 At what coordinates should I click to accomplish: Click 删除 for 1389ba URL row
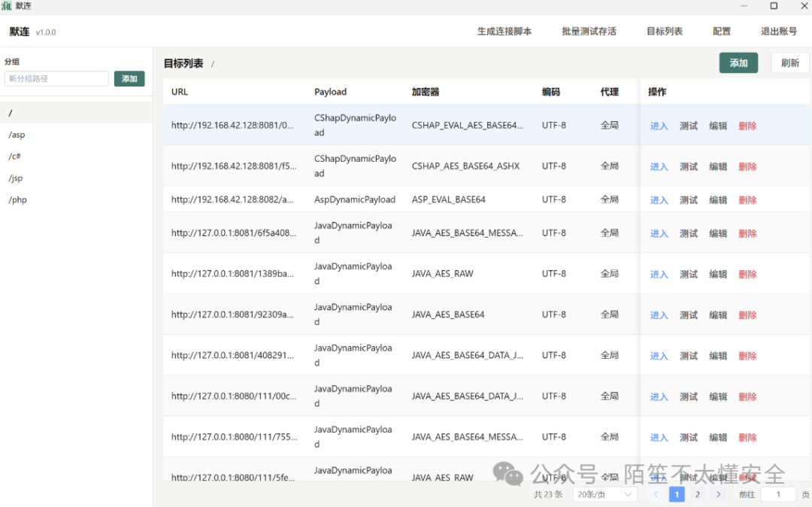point(747,275)
